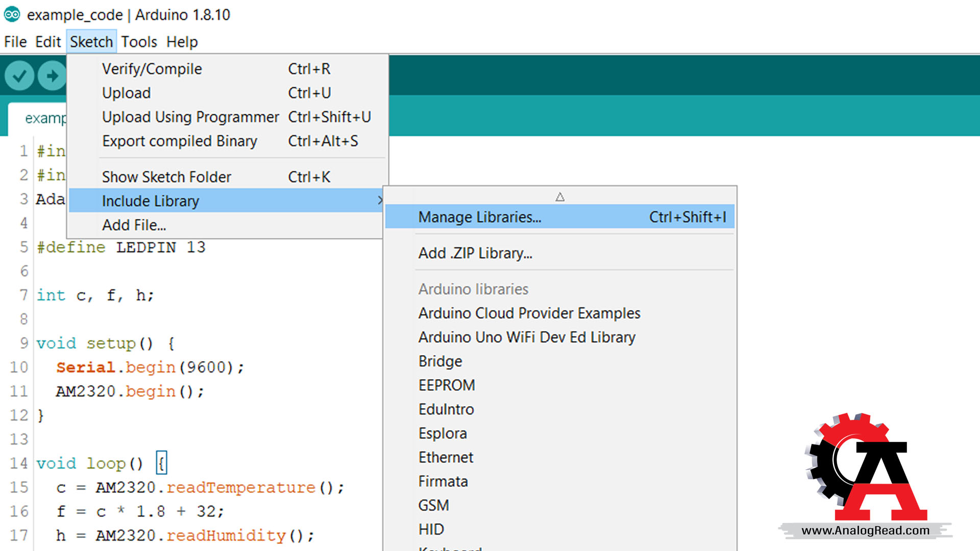This screenshot has width=980, height=551.
Task: Expand the Include Library submenu arrow
Action: coord(379,201)
